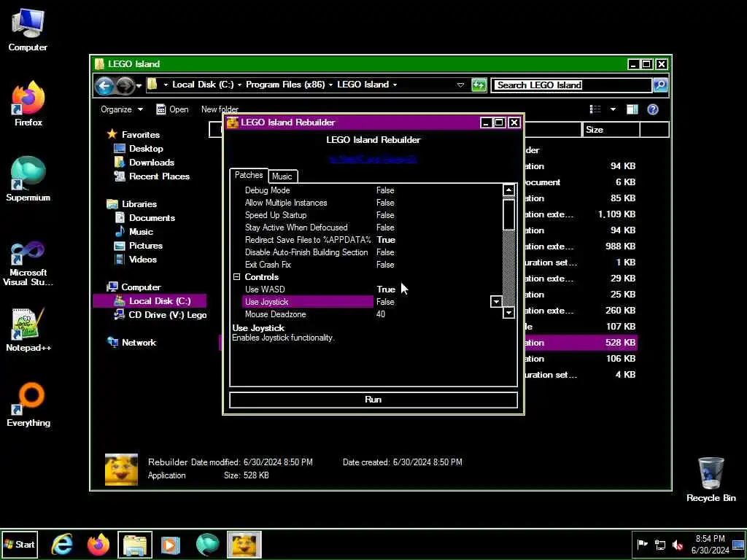
Task: Click the LEGO Island Rebuilder taskbar icon
Action: 244,544
